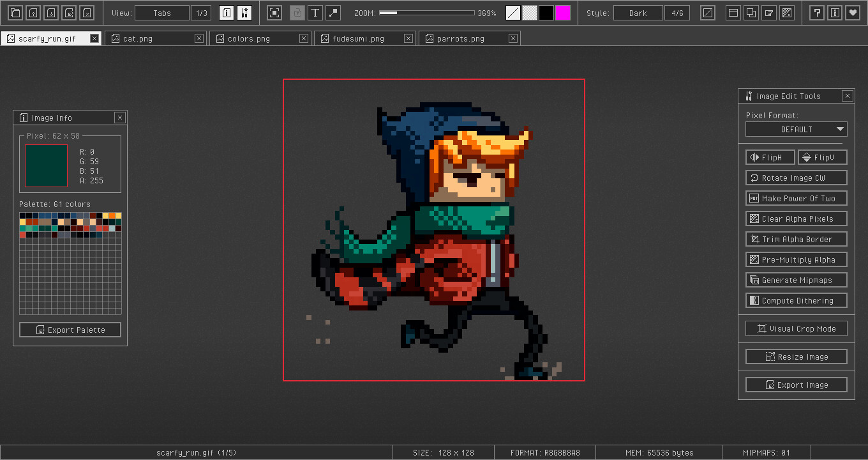Viewport: 868px width, 460px height.
Task: Click the close file icon in toolbar
Action: 87,13
